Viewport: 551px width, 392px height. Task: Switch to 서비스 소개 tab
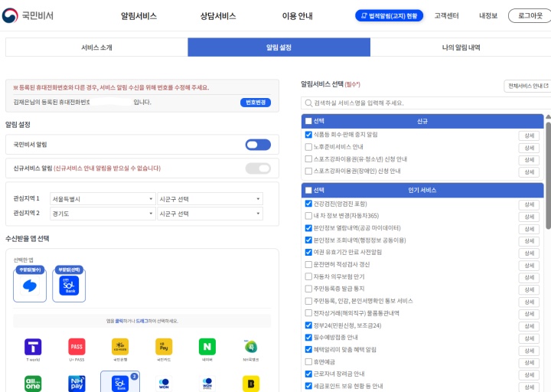tap(96, 47)
